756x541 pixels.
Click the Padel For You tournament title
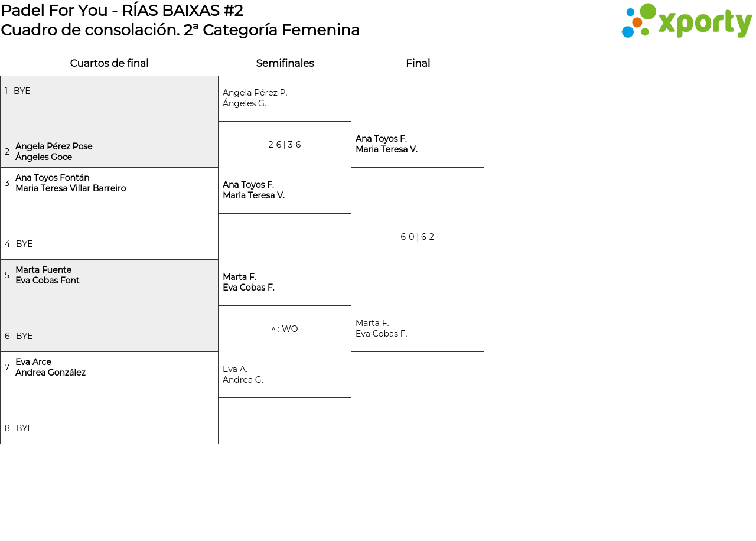[122, 11]
